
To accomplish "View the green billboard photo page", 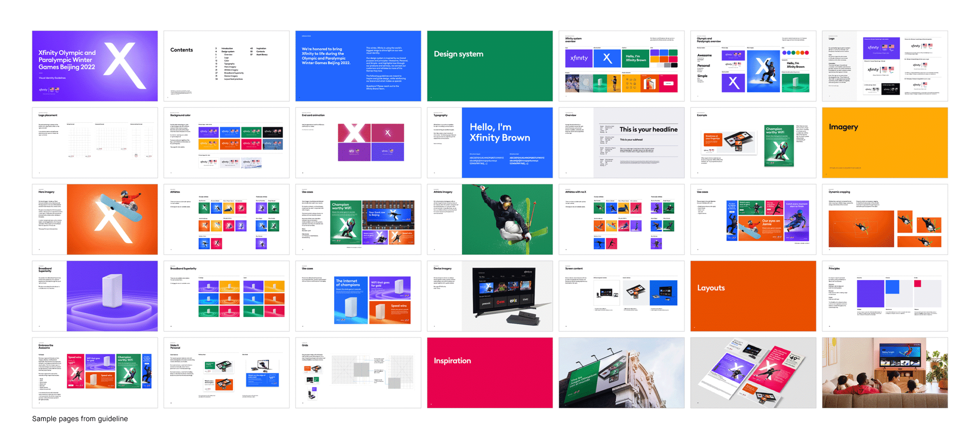I will pos(621,373).
